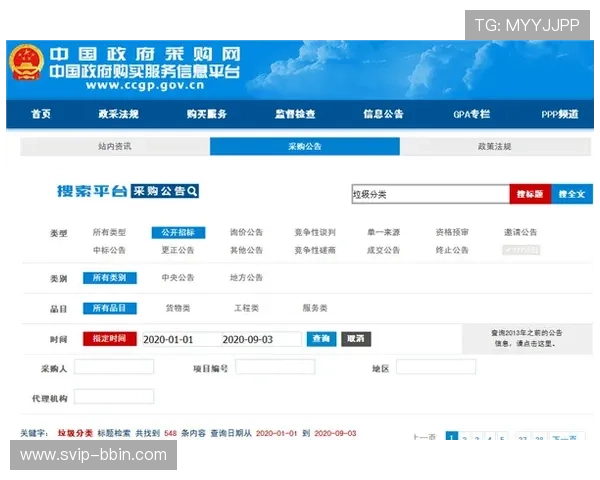This screenshot has height=480, width=600.
Task: Filter by 服务类 item type
Action: click(315, 308)
